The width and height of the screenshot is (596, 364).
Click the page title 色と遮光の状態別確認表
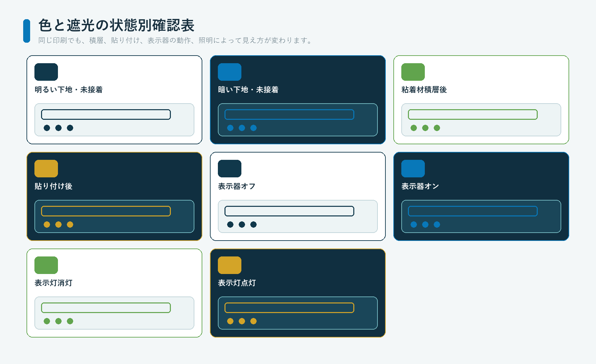point(117,25)
